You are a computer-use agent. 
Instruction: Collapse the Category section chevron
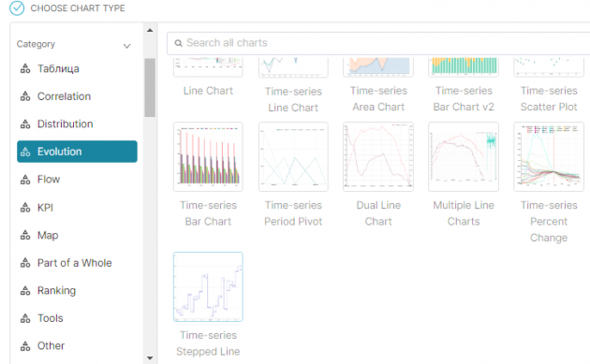(x=126, y=46)
